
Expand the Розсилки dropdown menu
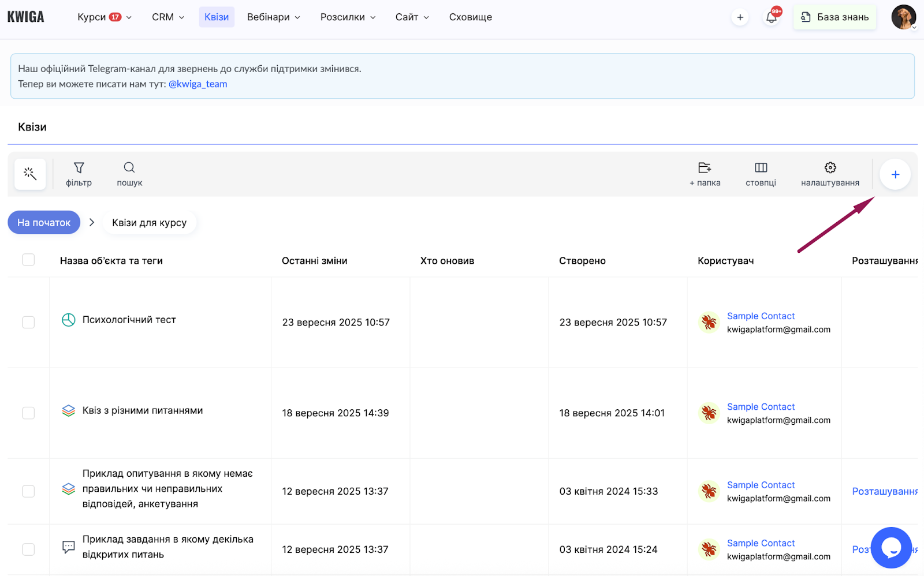(x=348, y=17)
